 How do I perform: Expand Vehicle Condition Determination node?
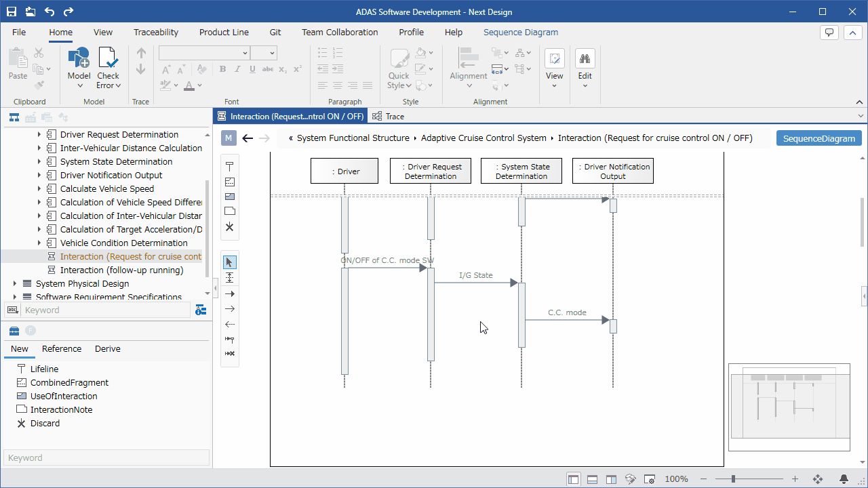pyautogui.click(x=39, y=243)
